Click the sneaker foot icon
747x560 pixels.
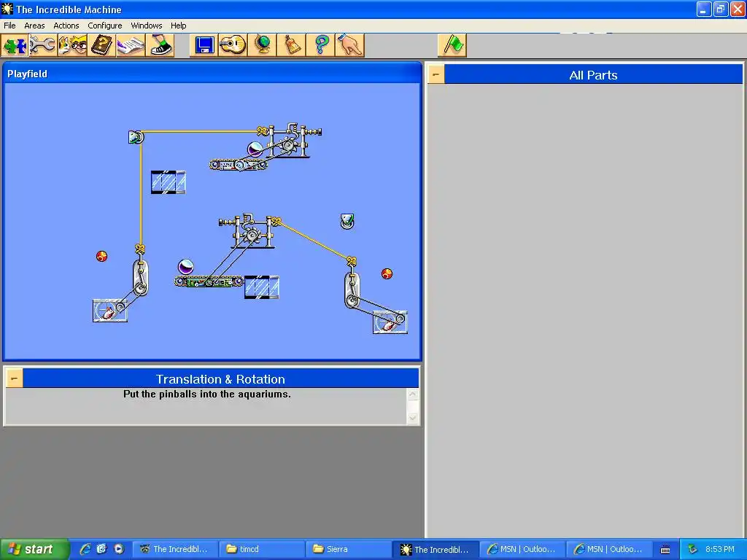[x=160, y=46]
